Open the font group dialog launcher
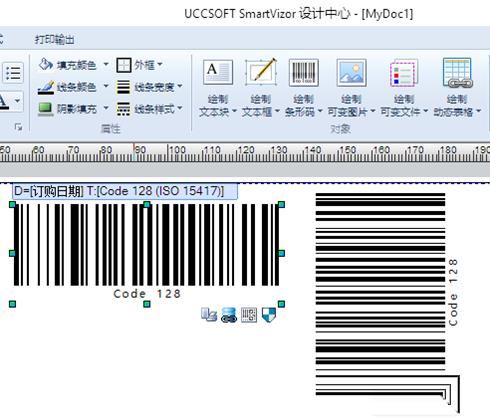This screenshot has width=490, height=418. point(19,127)
